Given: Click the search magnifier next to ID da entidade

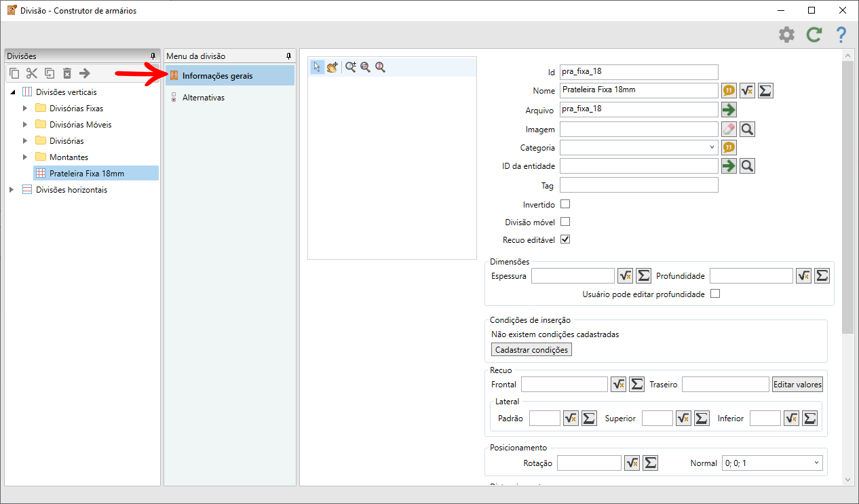Looking at the screenshot, I should [747, 166].
